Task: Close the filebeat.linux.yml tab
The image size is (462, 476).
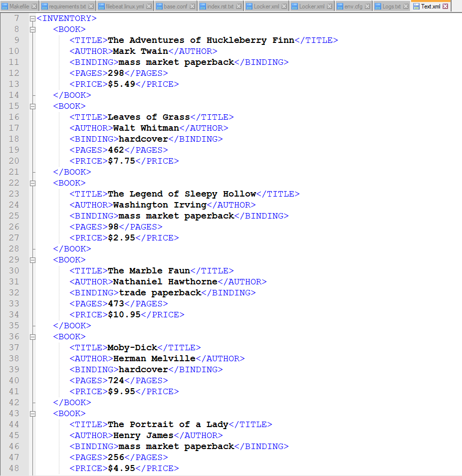Action: pos(149,6)
